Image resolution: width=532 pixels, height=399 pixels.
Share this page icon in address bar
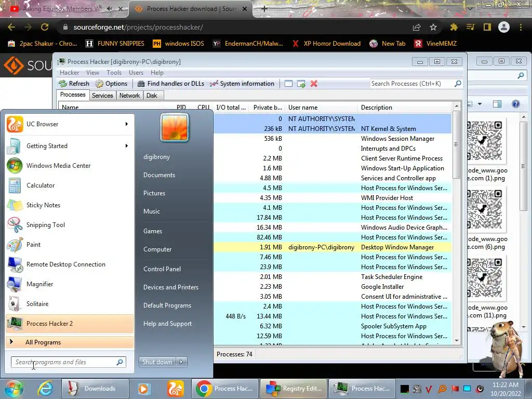[x=417, y=27]
